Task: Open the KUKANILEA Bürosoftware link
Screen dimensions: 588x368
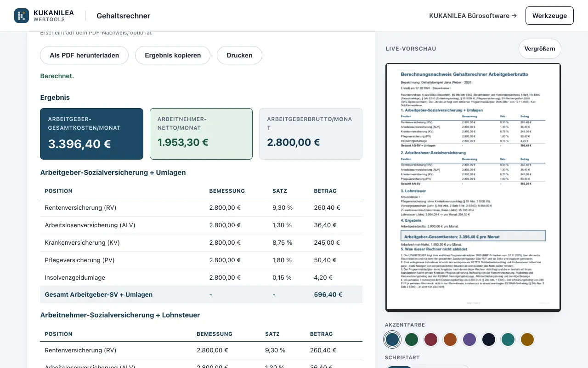Action: [473, 16]
